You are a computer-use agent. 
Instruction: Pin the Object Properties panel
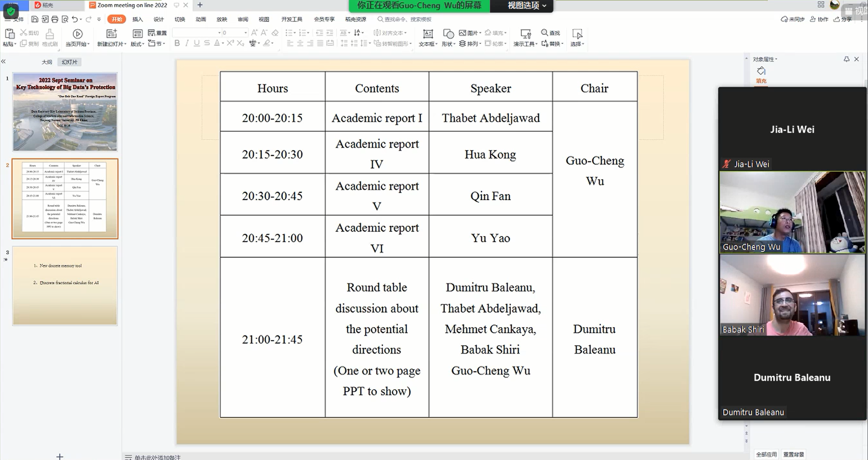point(846,59)
